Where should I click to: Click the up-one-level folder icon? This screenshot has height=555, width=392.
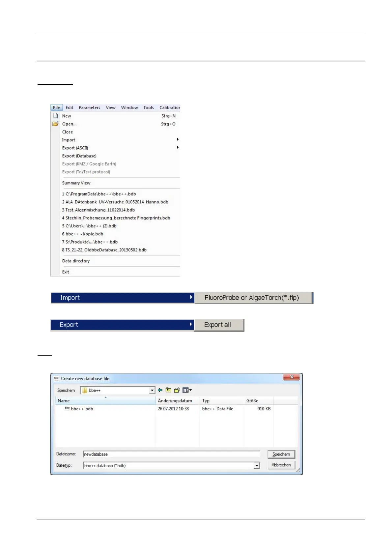168,390
